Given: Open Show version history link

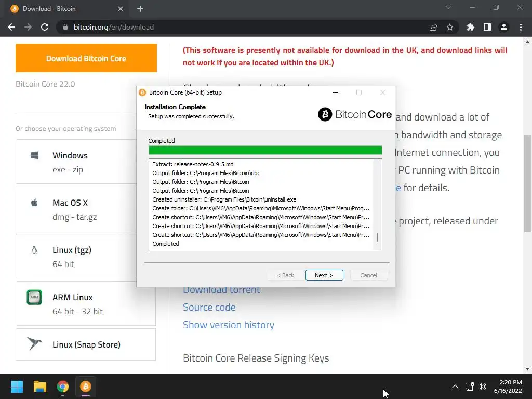Looking at the screenshot, I should click(x=229, y=325).
